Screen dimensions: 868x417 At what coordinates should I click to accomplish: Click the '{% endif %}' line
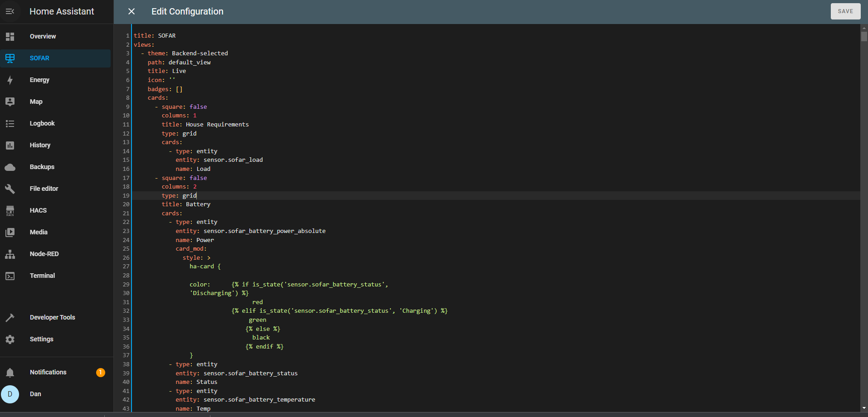[264, 347]
